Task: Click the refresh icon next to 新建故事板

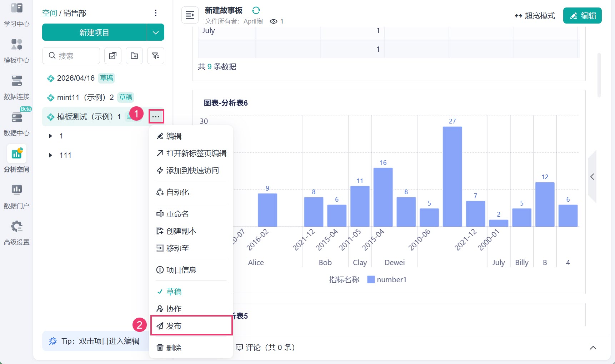Action: click(256, 10)
